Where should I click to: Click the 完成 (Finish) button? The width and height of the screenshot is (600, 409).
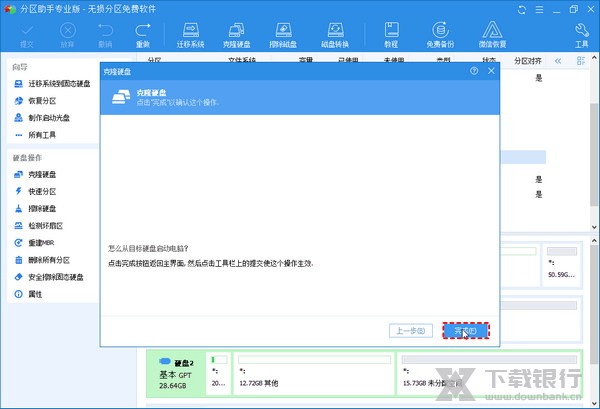466,331
